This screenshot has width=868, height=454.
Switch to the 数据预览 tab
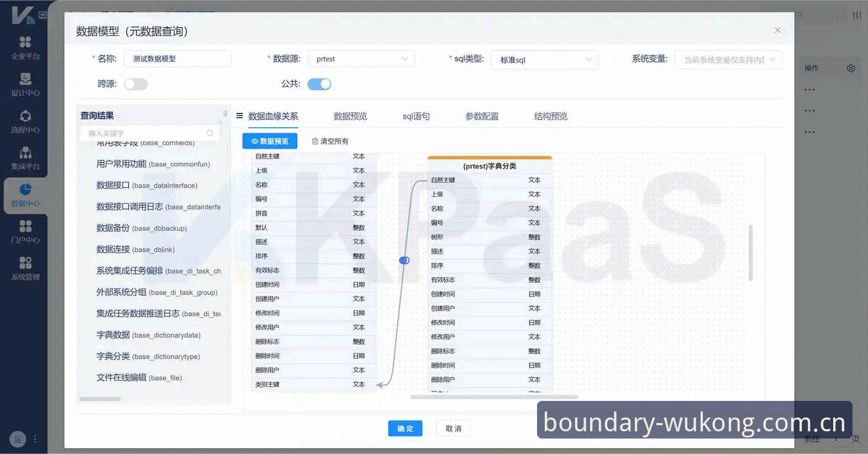tap(350, 116)
